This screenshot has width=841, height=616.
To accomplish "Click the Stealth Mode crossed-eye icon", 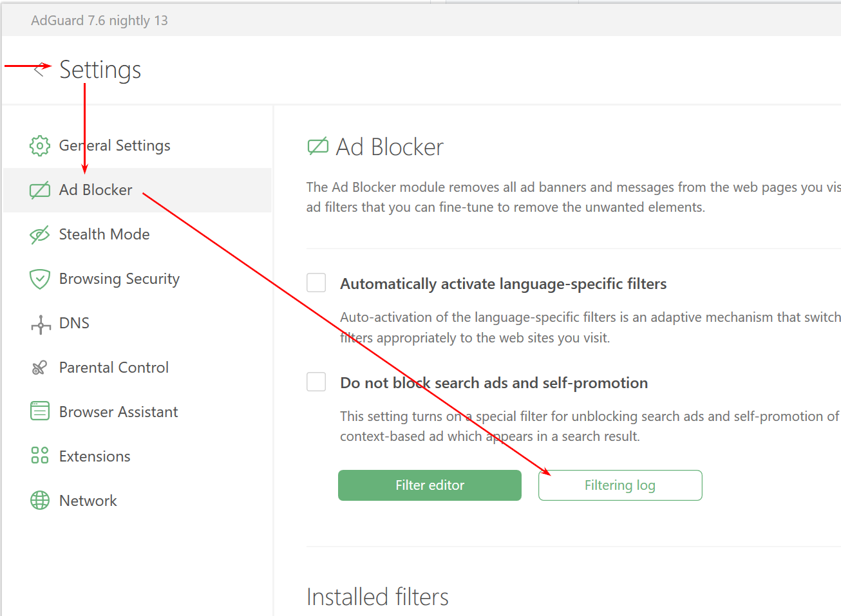I will (x=39, y=234).
